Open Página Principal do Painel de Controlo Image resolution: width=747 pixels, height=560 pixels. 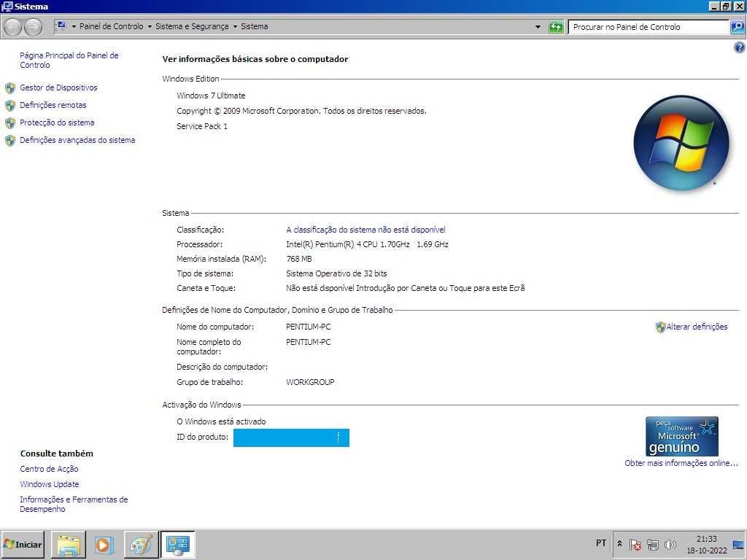tap(69, 60)
